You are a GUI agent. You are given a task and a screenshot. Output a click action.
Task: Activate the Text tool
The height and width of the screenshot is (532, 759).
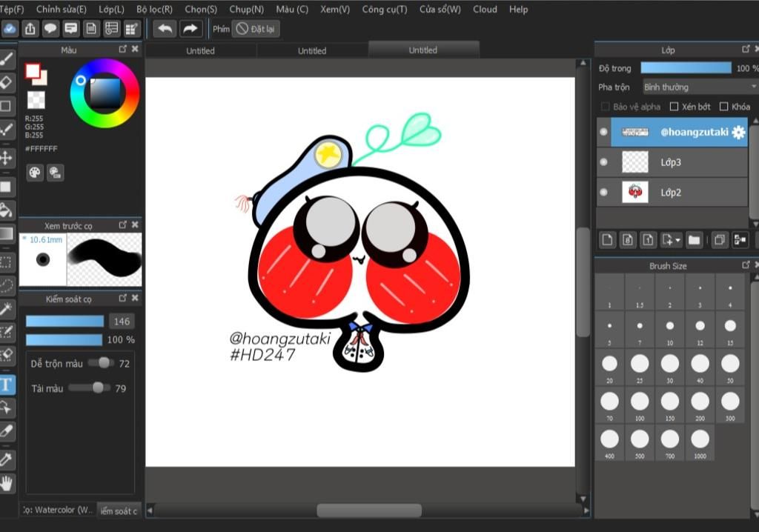click(7, 385)
